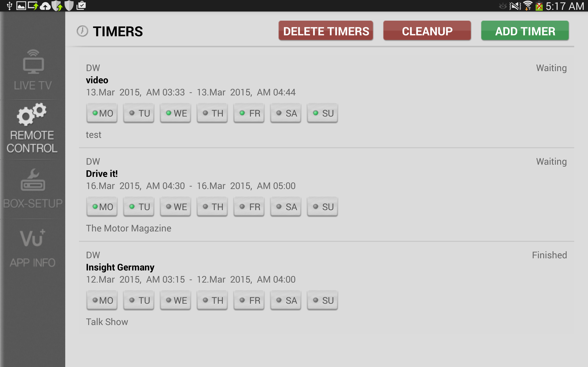
Task: Enable TH repeat on video timer
Action: pos(212,113)
